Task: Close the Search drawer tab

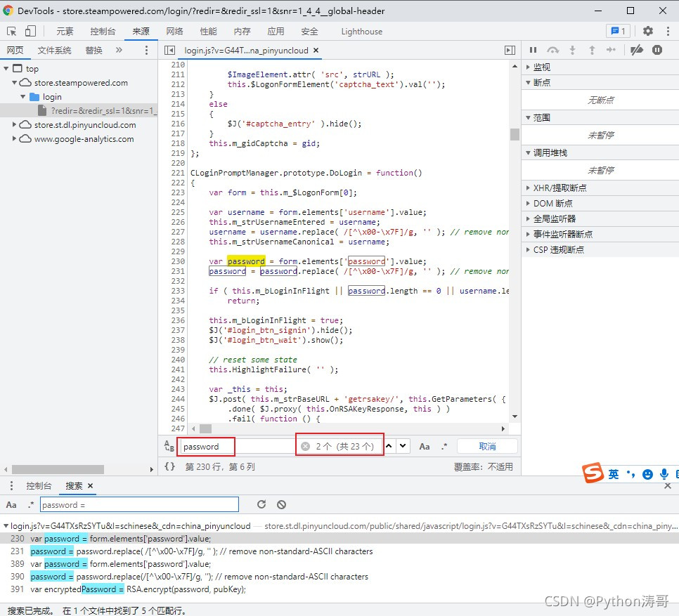Action: point(90,486)
